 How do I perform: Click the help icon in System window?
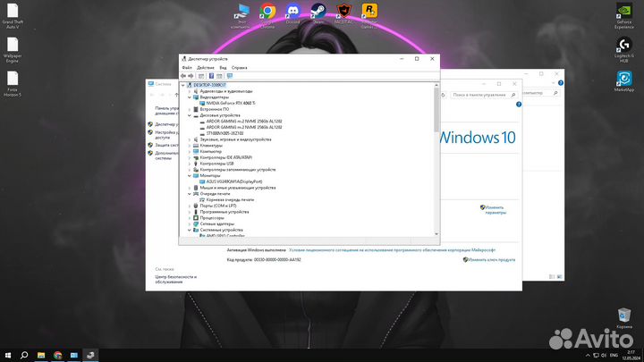click(519, 105)
